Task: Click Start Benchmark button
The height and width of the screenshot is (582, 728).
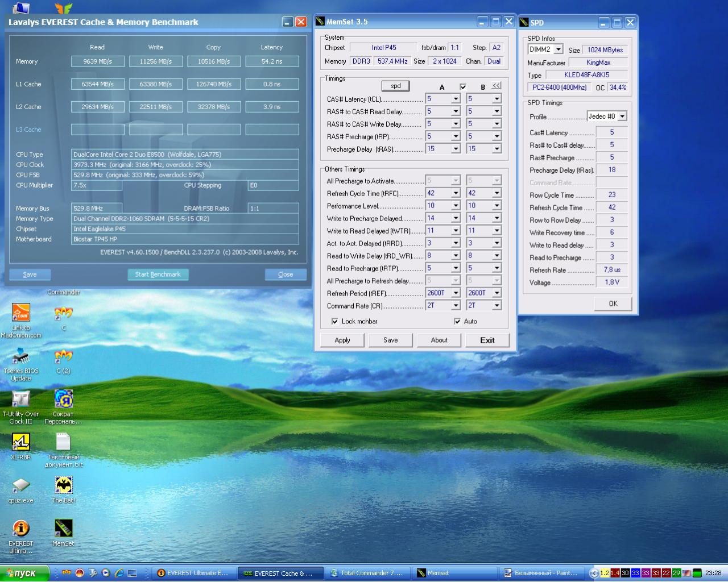Action: (x=158, y=275)
